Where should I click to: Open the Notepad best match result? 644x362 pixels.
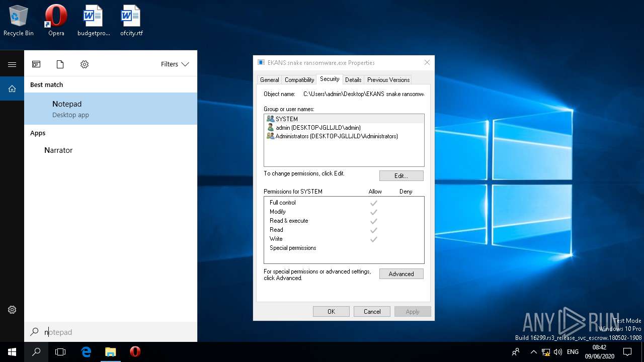[111, 109]
